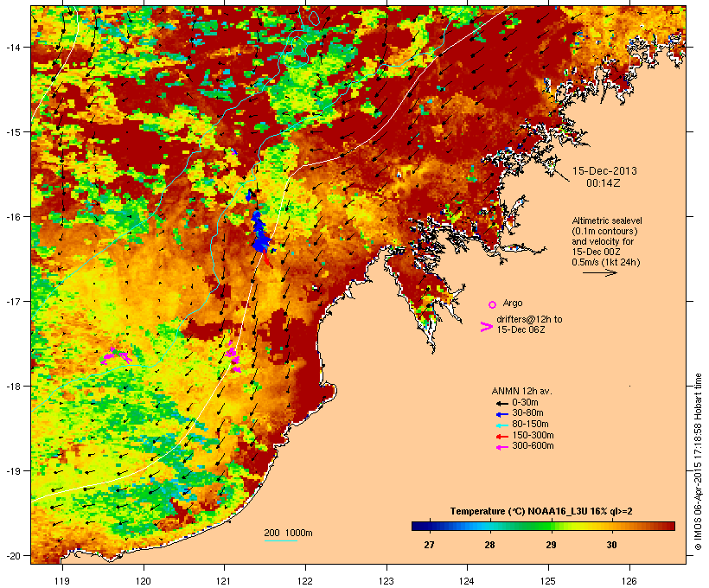Click the 27 degree mark on colorbar
Viewport: 709px width, 588px height.
tap(429, 526)
